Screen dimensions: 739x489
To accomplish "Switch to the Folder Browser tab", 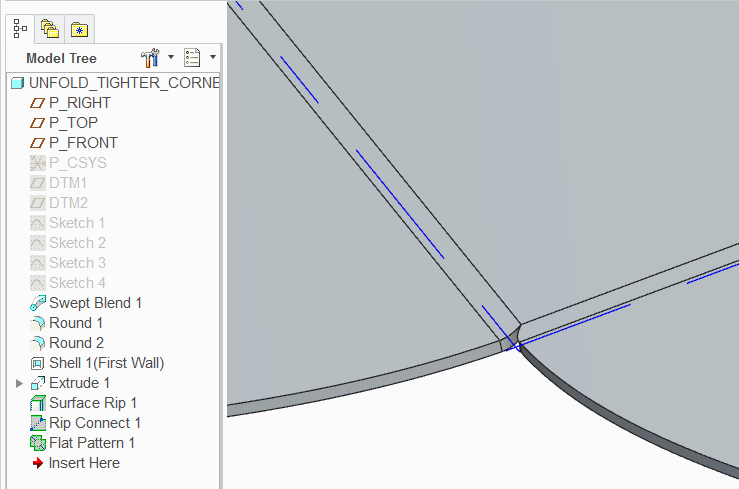I will 49,29.
